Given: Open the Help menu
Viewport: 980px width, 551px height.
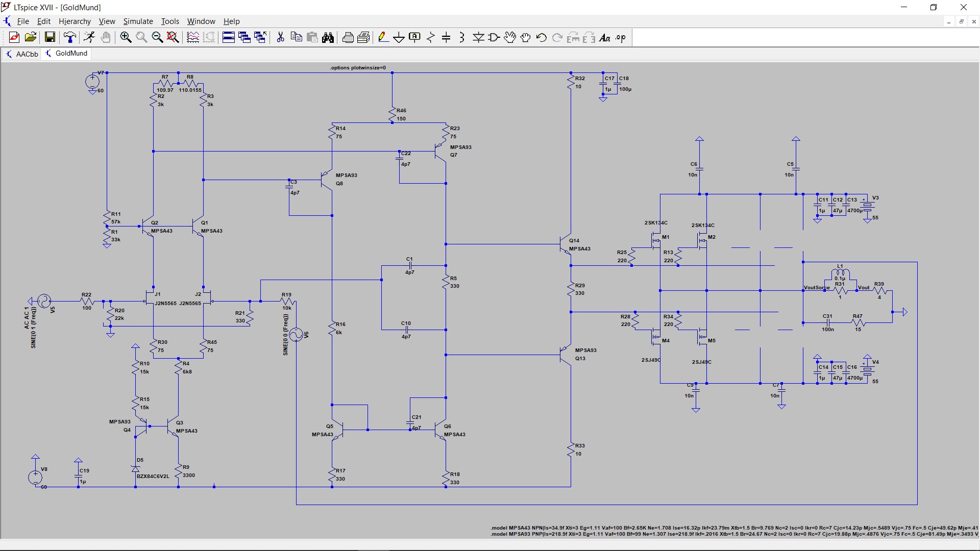Looking at the screenshot, I should [x=231, y=21].
